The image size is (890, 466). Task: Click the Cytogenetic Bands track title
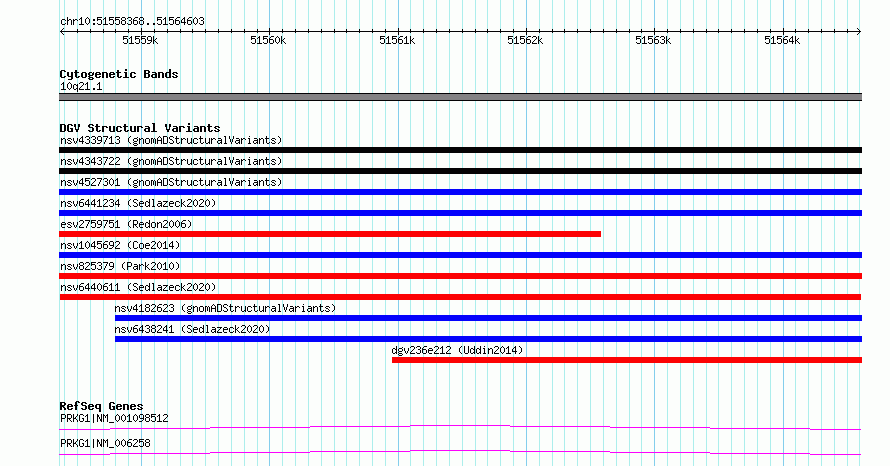[x=119, y=74]
